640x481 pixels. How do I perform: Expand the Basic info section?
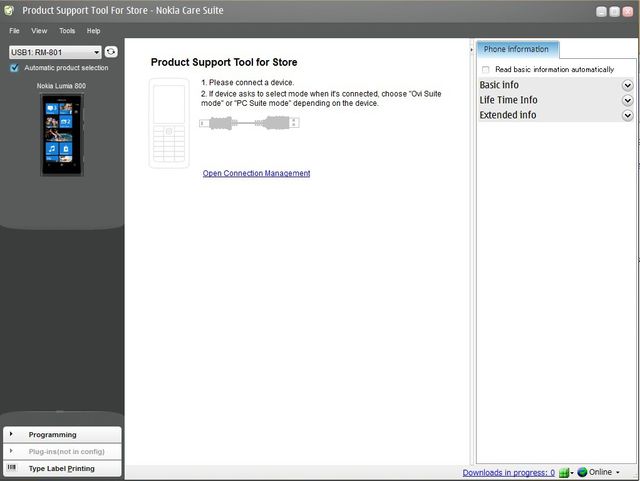(627, 85)
